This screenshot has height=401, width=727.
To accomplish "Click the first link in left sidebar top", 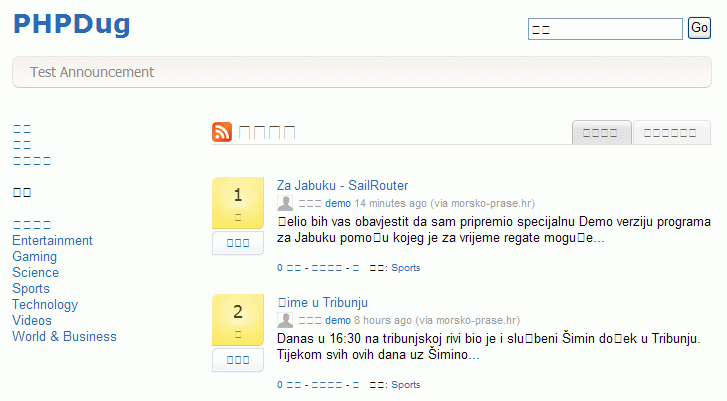I will (22, 129).
